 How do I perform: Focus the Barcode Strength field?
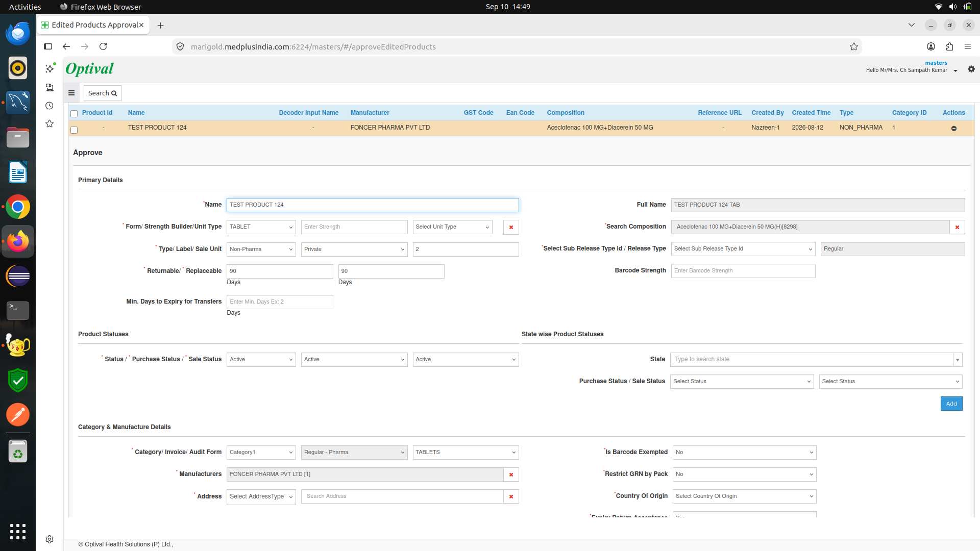[743, 271]
